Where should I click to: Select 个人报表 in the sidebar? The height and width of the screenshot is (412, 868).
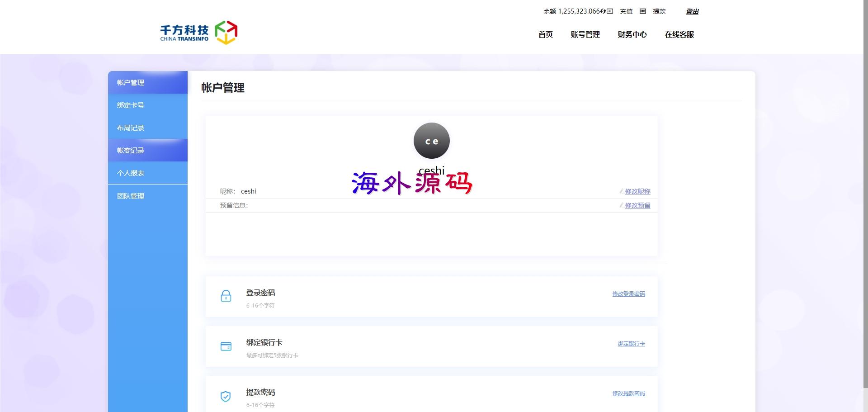click(148, 173)
